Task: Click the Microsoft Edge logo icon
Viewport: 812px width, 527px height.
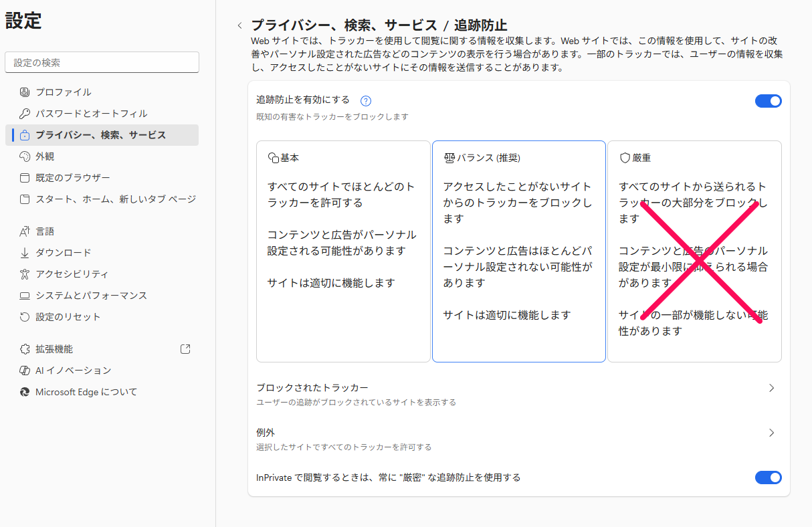Action: pyautogui.click(x=25, y=392)
